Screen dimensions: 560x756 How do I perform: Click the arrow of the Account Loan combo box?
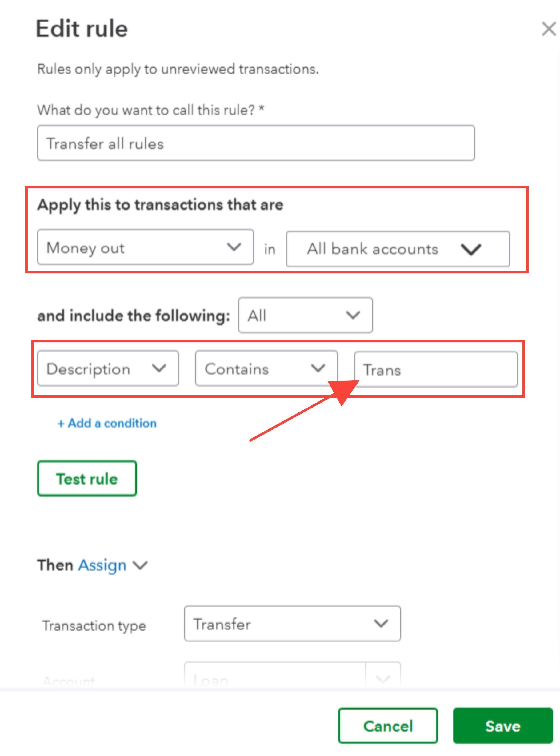pos(383,679)
